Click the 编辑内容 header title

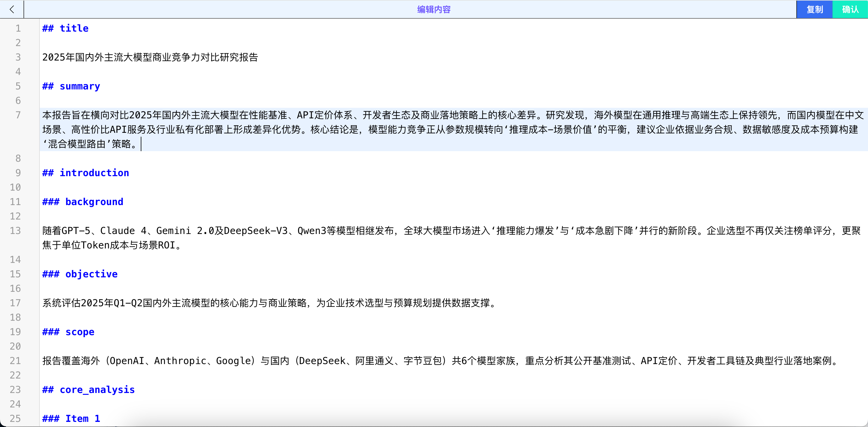[434, 9]
